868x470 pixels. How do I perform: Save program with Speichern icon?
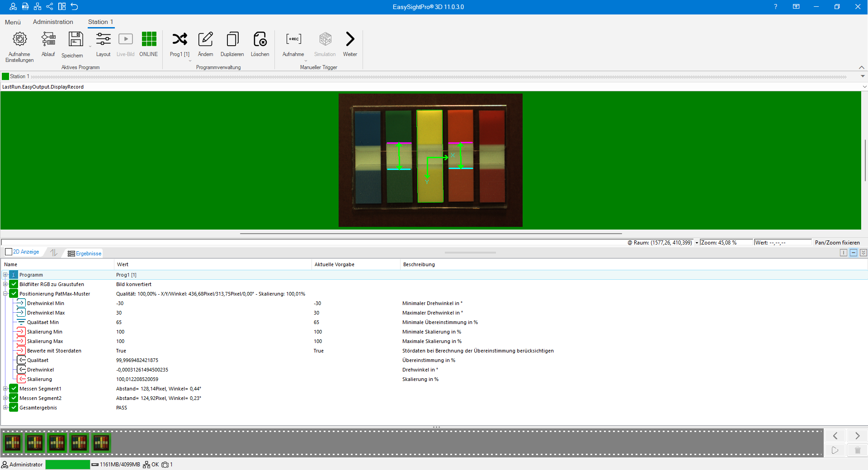75,40
